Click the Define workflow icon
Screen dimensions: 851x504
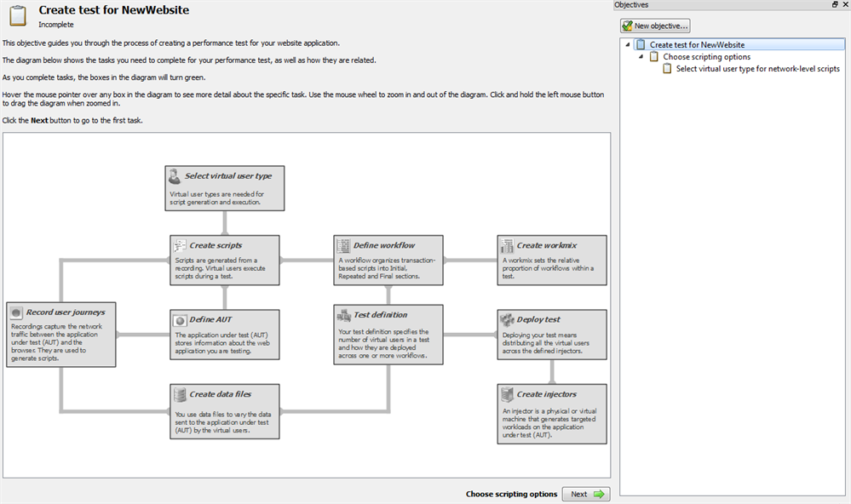(343, 245)
